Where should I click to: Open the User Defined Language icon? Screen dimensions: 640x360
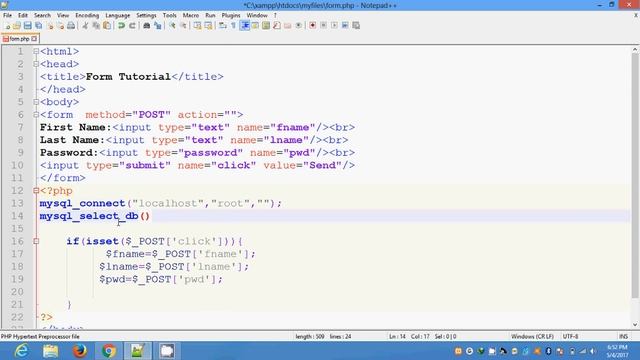tap(255, 26)
